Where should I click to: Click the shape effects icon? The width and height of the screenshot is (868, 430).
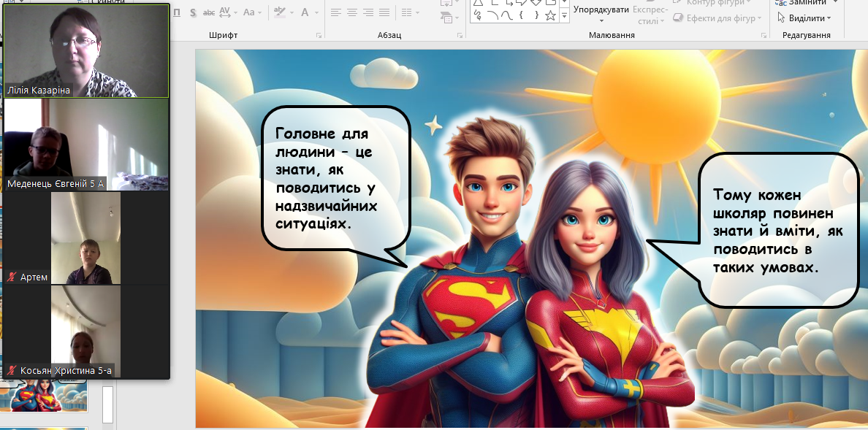tap(678, 18)
